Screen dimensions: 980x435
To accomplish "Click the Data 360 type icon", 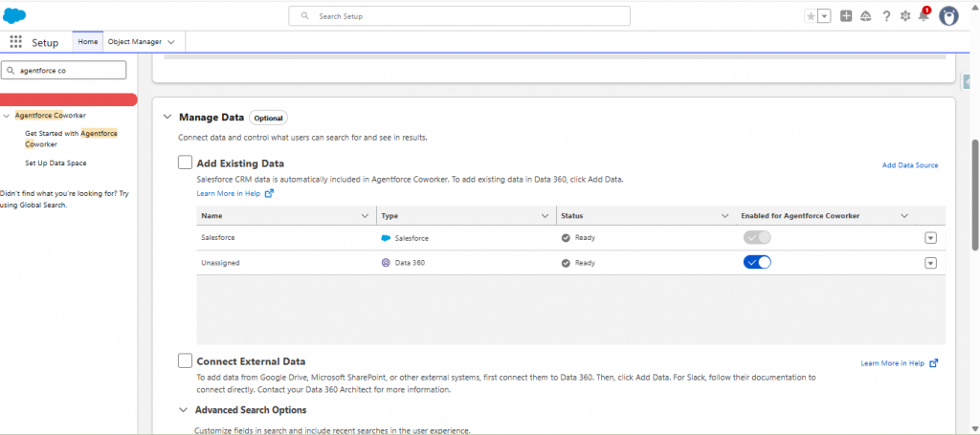I will [386, 263].
